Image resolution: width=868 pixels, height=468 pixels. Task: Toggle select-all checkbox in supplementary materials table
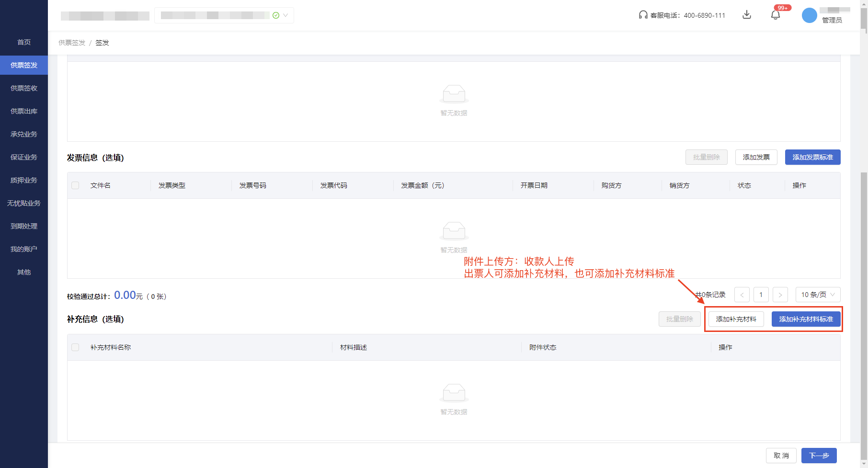click(x=75, y=347)
